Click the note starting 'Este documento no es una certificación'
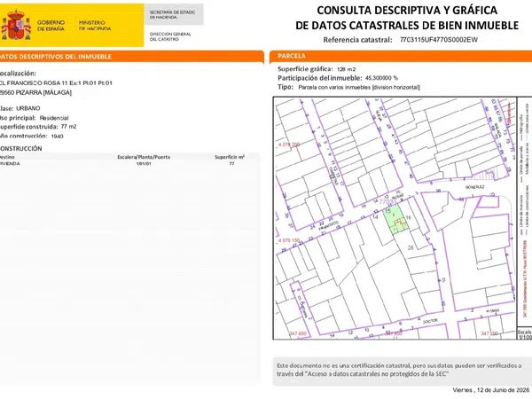Image resolution: width=532 pixels, height=399 pixels. click(x=399, y=370)
